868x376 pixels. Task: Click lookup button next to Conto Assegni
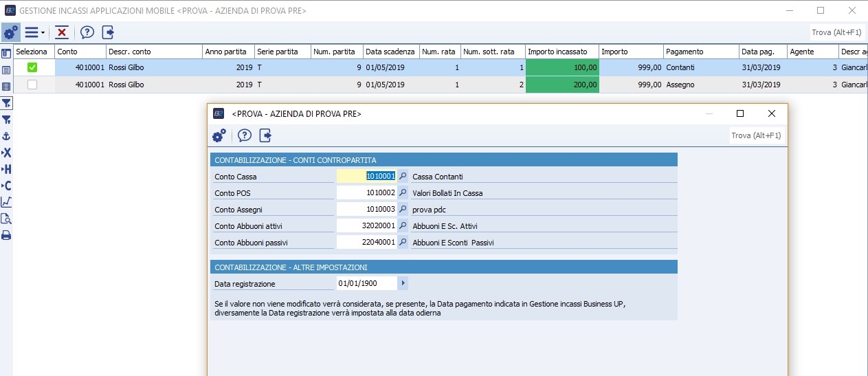pos(403,209)
